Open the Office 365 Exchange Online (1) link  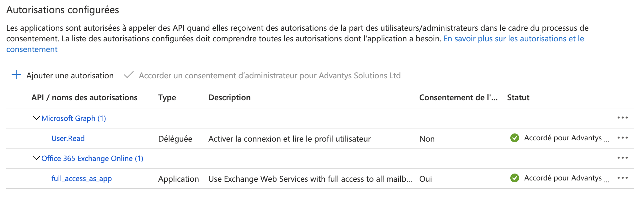coord(92,159)
